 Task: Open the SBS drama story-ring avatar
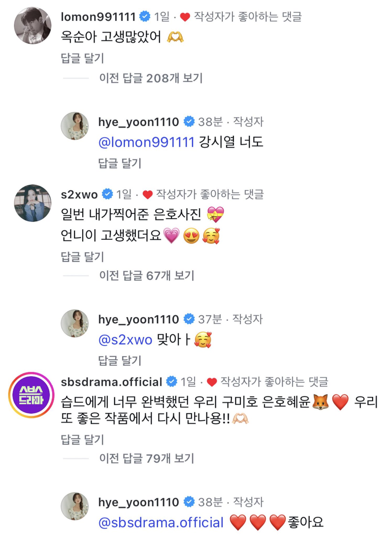point(31,395)
